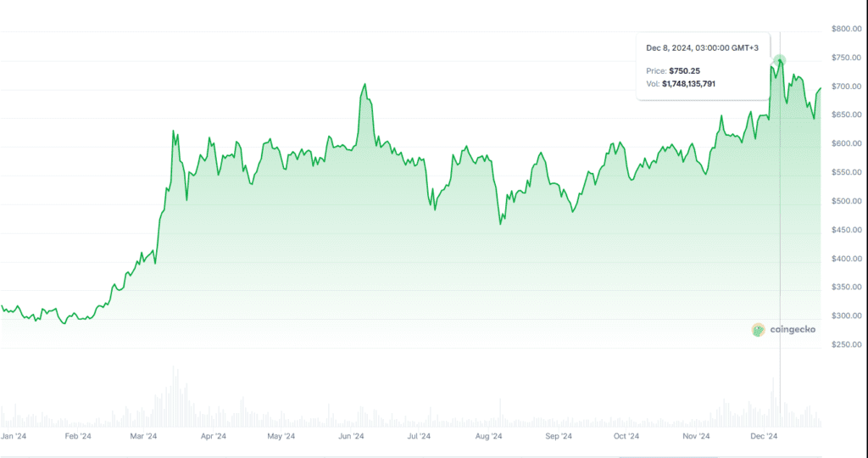
Task: Click the $750.00 price axis label
Action: 846,58
